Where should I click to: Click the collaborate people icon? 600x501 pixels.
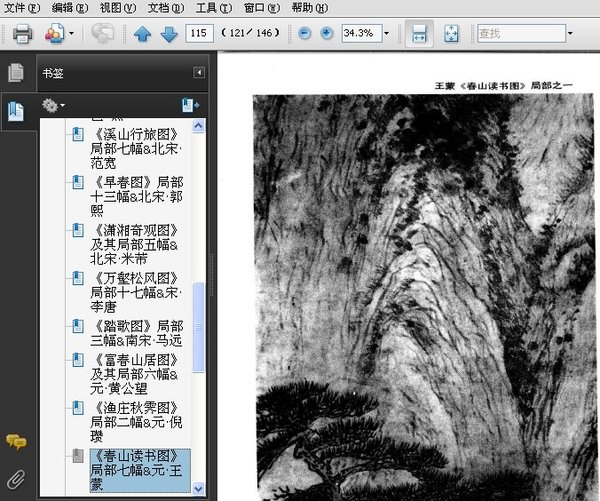[55, 34]
